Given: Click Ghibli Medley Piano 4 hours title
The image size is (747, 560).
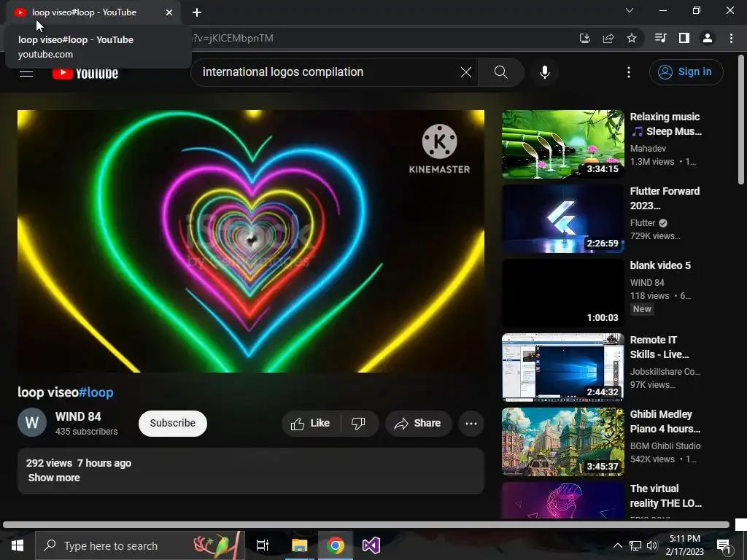Looking at the screenshot, I should point(665,421).
